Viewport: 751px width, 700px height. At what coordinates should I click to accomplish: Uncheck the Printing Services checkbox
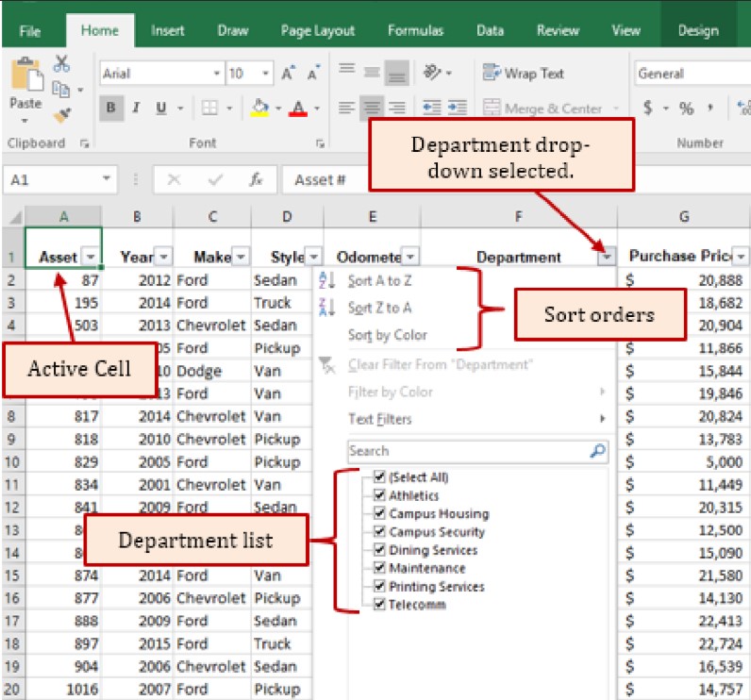tap(379, 586)
